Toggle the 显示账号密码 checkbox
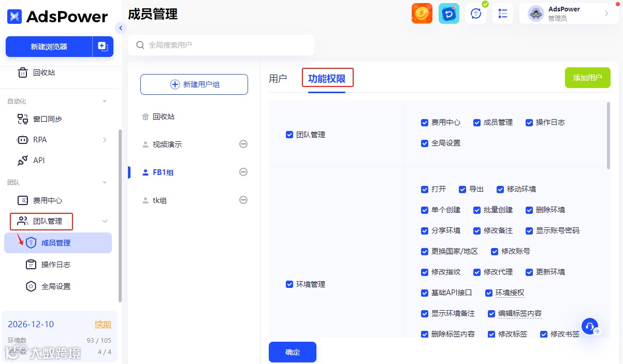623x364 pixels. 529,231
